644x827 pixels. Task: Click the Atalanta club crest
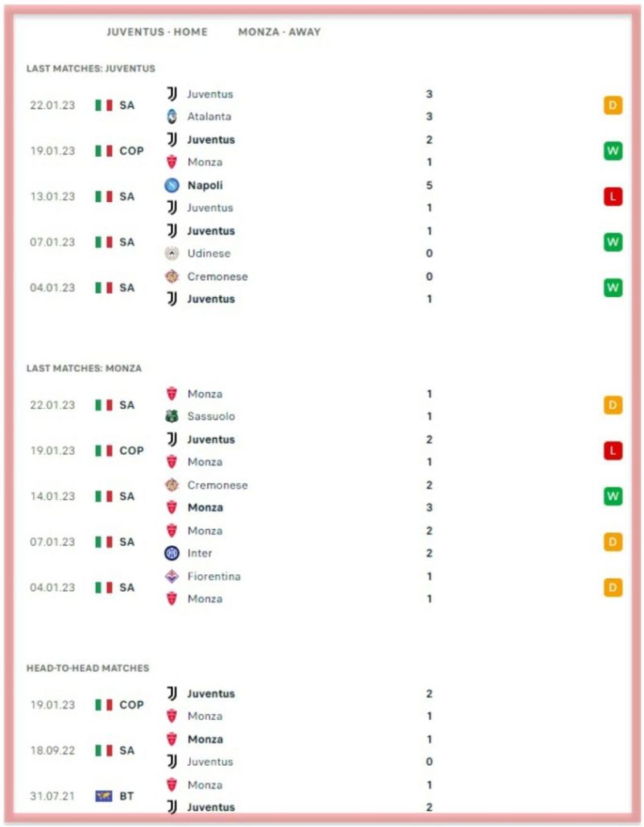pos(172,117)
